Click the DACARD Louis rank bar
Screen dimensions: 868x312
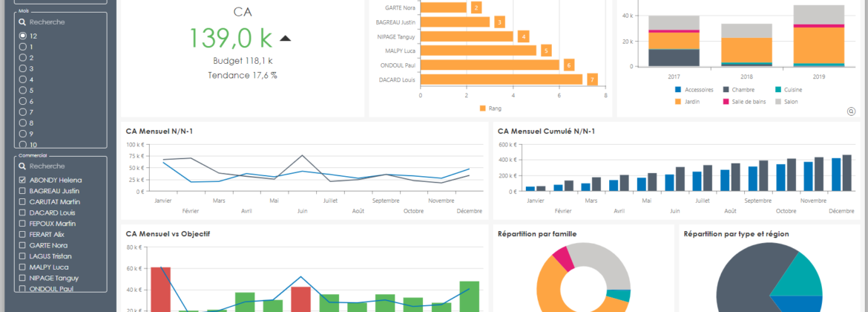coord(502,79)
